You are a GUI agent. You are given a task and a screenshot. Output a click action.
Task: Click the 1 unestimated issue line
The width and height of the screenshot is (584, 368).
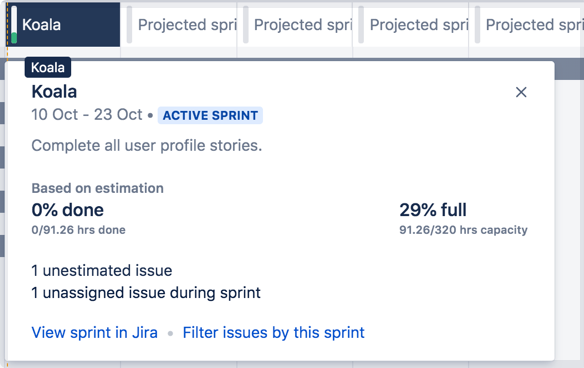(x=102, y=270)
